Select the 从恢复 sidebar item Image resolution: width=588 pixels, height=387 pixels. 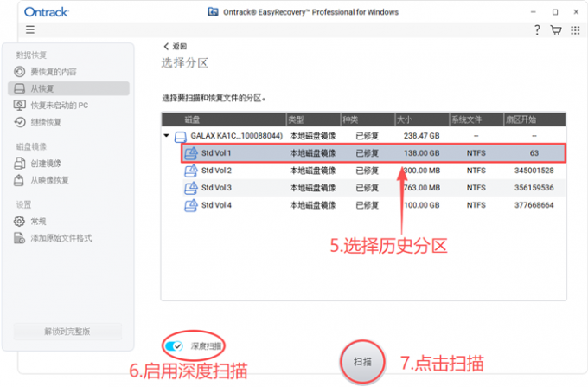68,88
